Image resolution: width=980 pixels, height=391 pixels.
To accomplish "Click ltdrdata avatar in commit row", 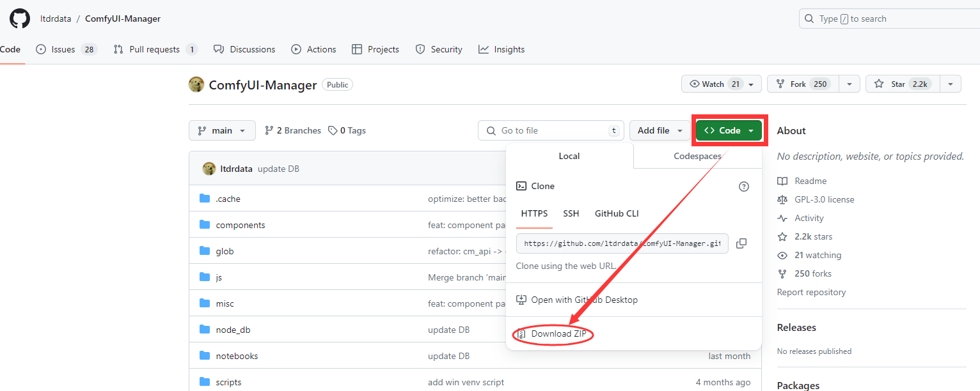I will tap(209, 169).
